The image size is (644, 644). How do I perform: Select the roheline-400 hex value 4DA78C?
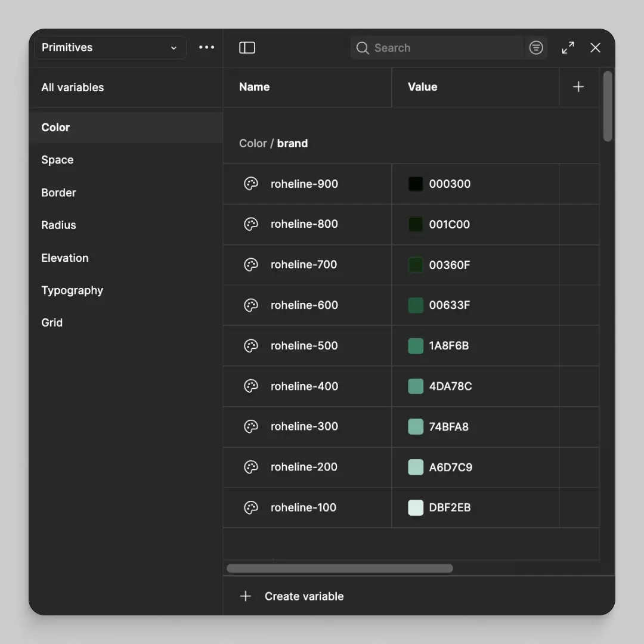[x=450, y=386]
